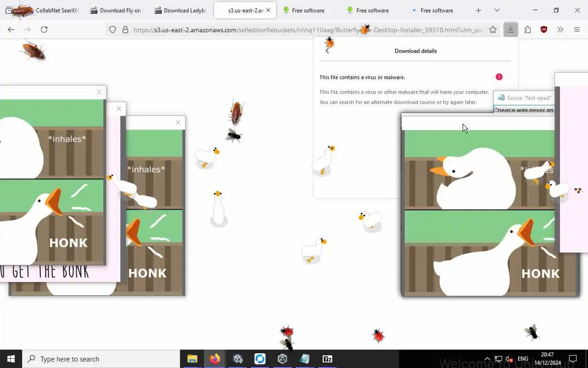Click Firefox icon in taskbar
The height and width of the screenshot is (368, 588).
215,359
